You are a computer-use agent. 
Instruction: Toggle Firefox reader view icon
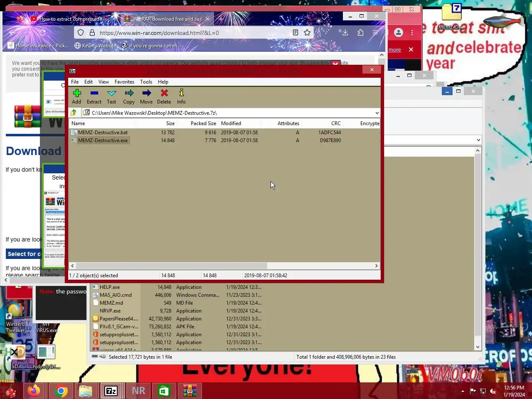tap(296, 32)
